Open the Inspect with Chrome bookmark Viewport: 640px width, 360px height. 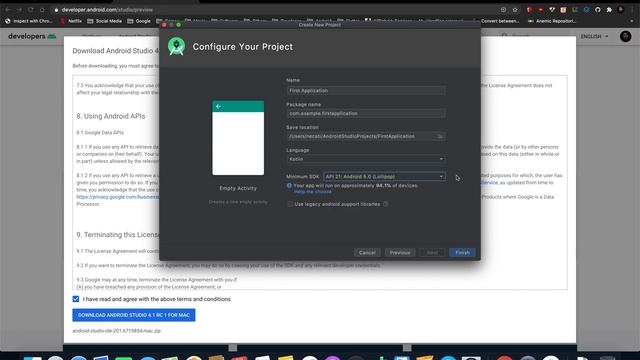29,21
